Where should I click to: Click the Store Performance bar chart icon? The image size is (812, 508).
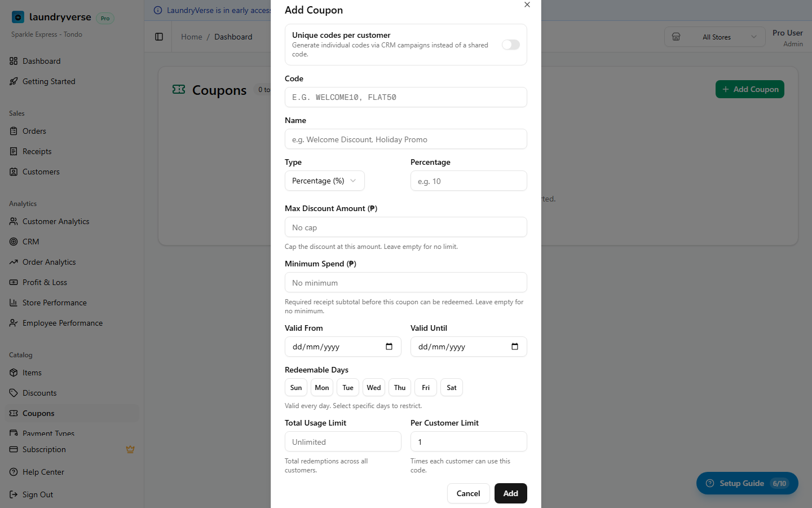tap(14, 303)
